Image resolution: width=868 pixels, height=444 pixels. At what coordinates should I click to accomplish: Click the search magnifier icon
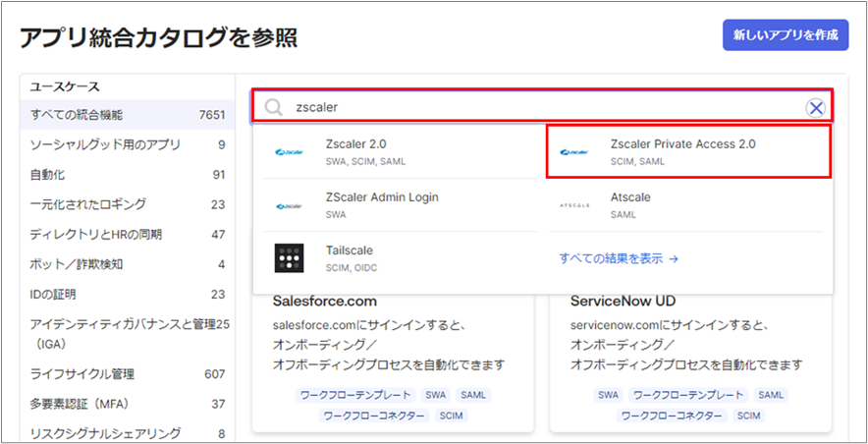tap(274, 107)
